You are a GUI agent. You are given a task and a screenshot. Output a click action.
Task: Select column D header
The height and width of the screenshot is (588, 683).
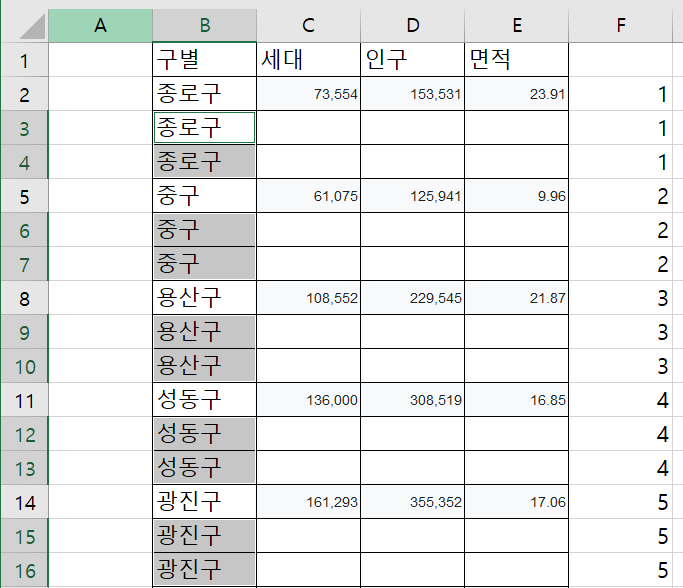tap(413, 26)
